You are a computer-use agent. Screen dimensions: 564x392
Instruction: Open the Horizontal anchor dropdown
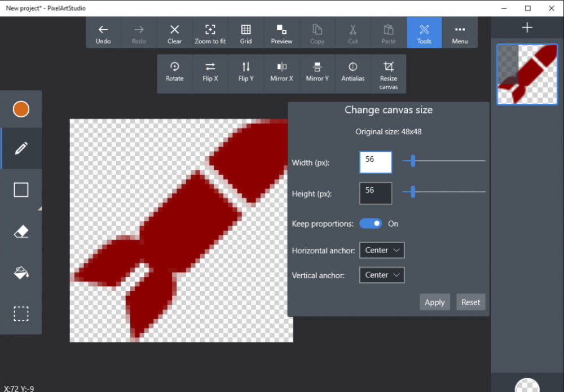click(x=382, y=250)
